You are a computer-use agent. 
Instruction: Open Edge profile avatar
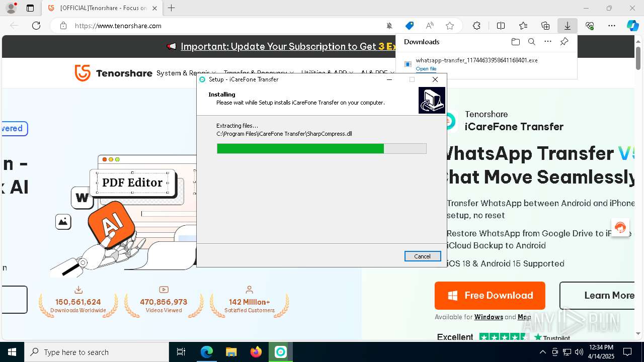pyautogui.click(x=11, y=8)
